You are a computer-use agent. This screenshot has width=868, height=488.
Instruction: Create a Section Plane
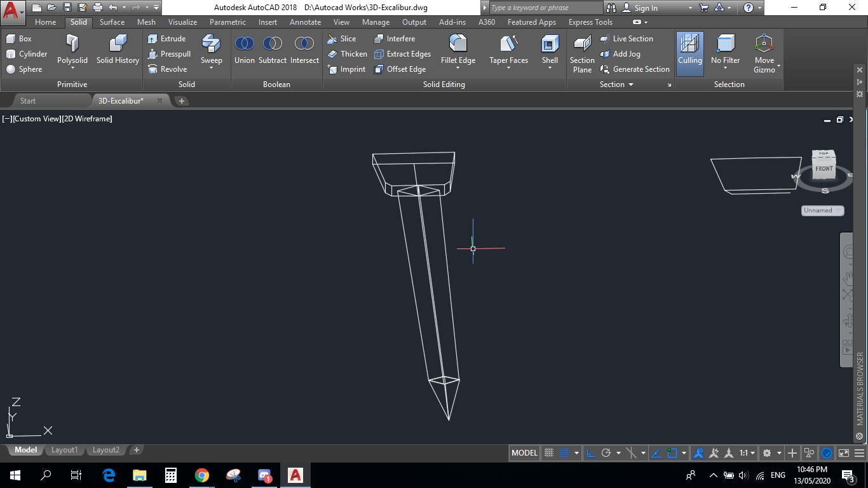tap(582, 54)
